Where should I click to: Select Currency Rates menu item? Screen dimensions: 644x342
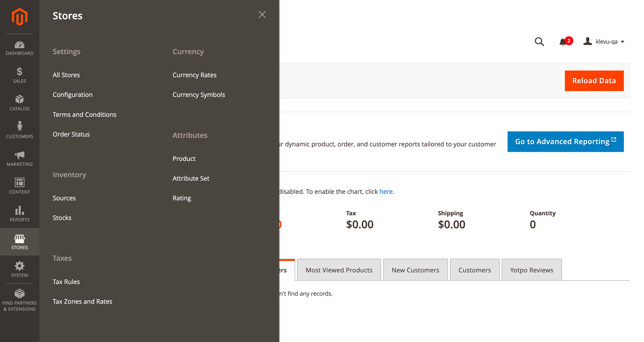[x=194, y=75]
